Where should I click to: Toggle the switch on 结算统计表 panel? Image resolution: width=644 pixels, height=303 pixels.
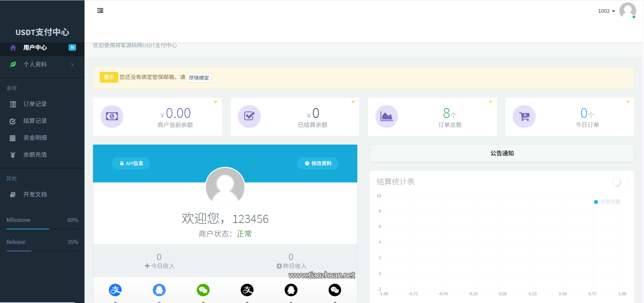coord(620,182)
